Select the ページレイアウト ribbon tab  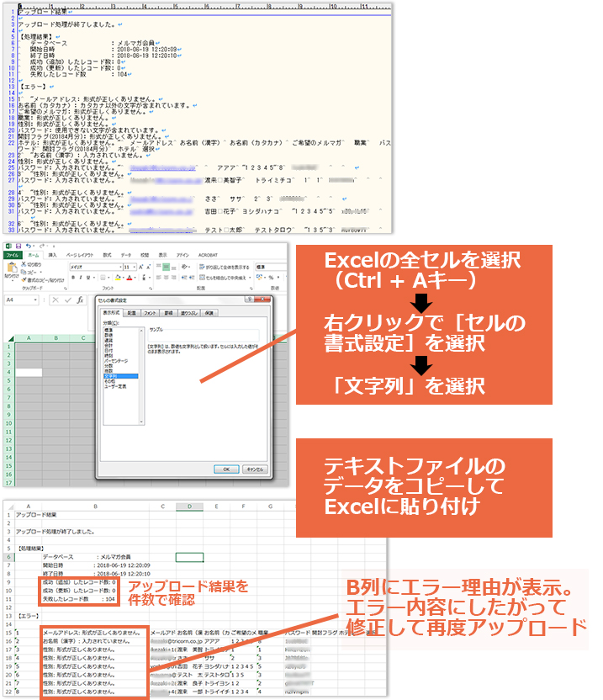click(x=79, y=256)
